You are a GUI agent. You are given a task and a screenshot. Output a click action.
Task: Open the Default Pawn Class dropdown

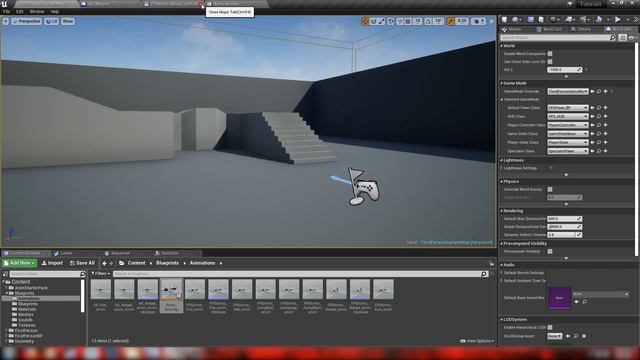click(x=567, y=108)
